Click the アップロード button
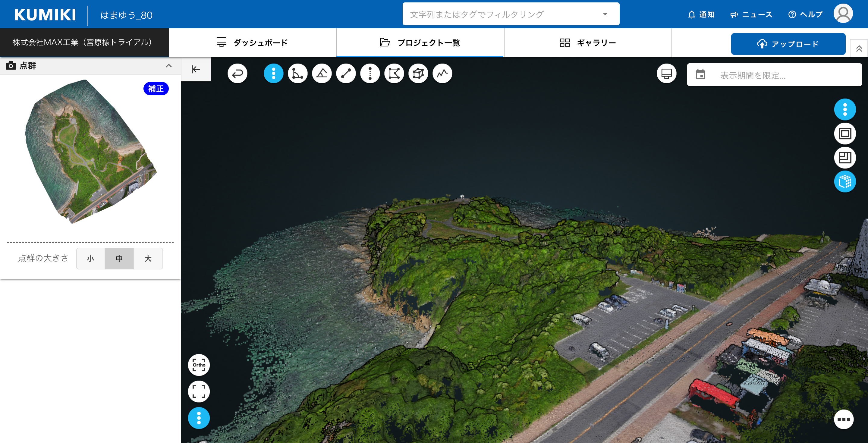868x443 pixels. [x=788, y=44]
